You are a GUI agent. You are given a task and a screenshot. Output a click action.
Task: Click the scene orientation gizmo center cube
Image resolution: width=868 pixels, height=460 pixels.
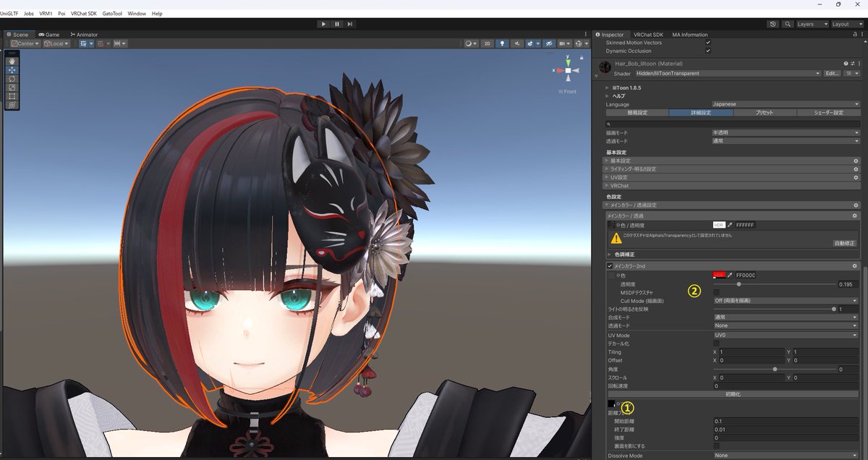(569, 70)
